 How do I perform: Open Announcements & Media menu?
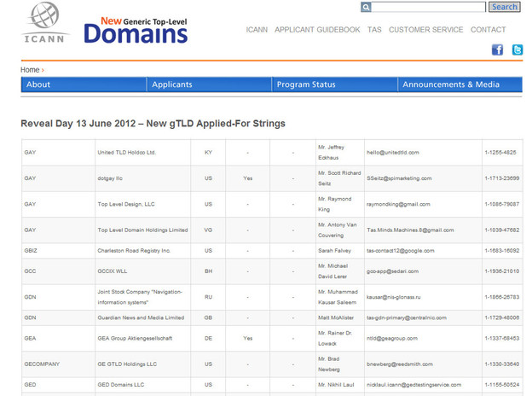451,84
